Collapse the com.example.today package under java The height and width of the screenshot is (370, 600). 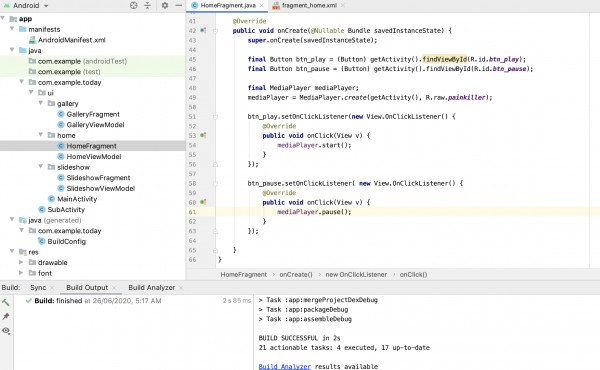click(22, 82)
